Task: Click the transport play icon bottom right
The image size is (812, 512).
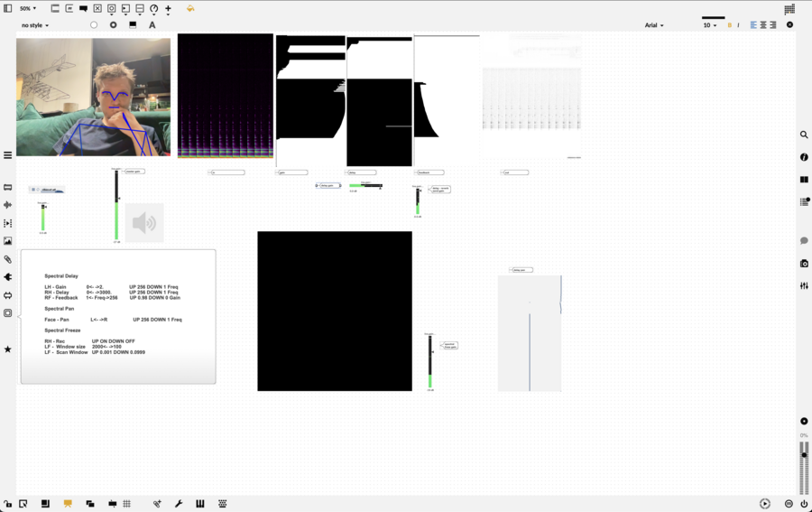Action: (x=765, y=504)
